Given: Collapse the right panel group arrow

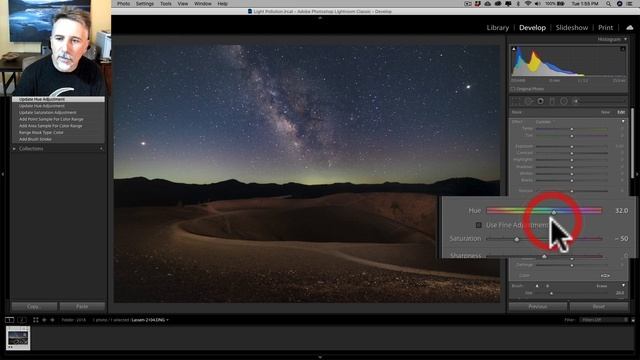Looking at the screenshot, I should (x=637, y=174).
